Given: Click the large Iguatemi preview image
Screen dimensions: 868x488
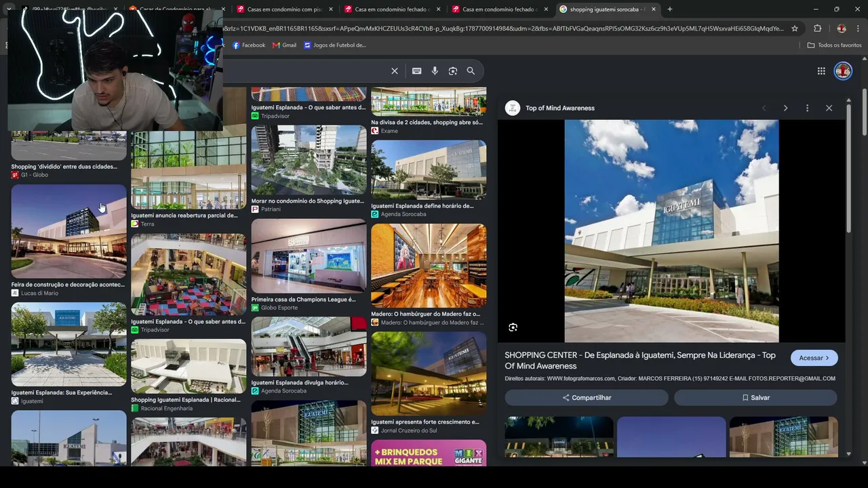Looking at the screenshot, I should tap(671, 231).
